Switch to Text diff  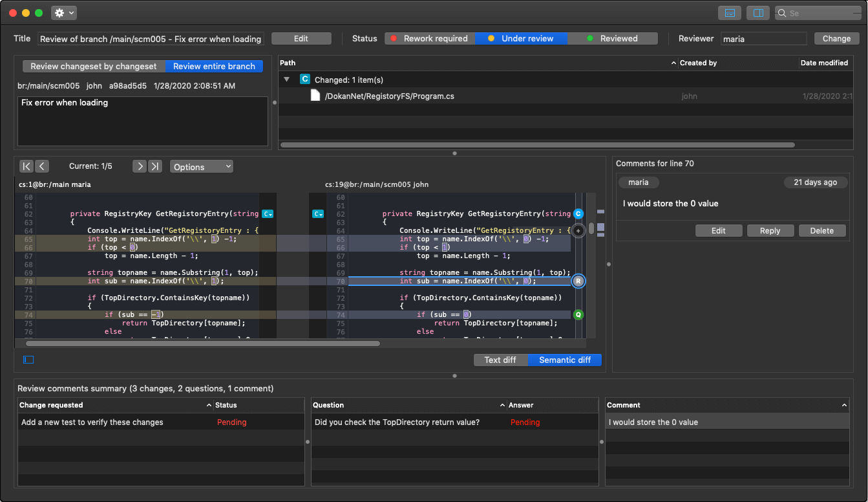[501, 360]
